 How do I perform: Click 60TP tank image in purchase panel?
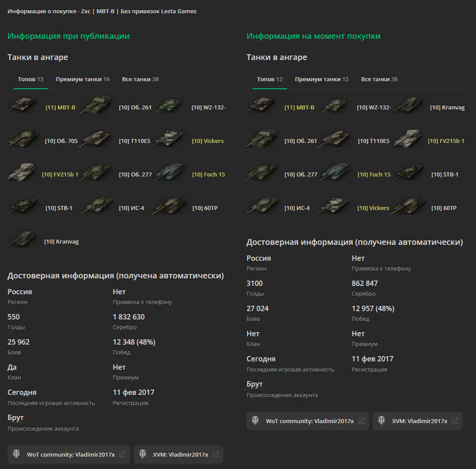tap(408, 206)
